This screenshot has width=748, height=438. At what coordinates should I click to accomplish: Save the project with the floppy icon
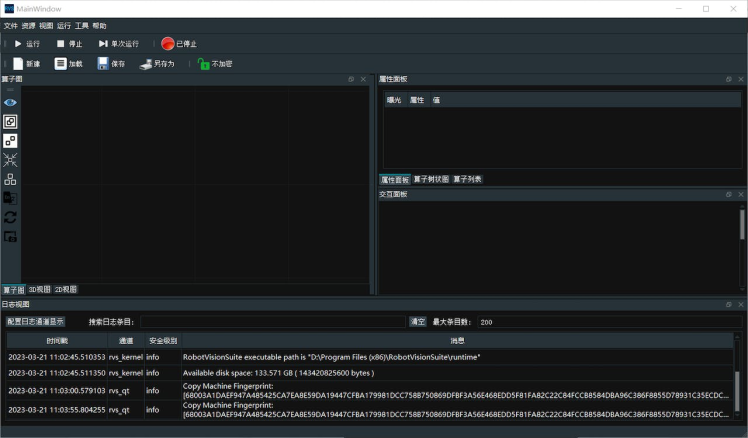tap(103, 64)
